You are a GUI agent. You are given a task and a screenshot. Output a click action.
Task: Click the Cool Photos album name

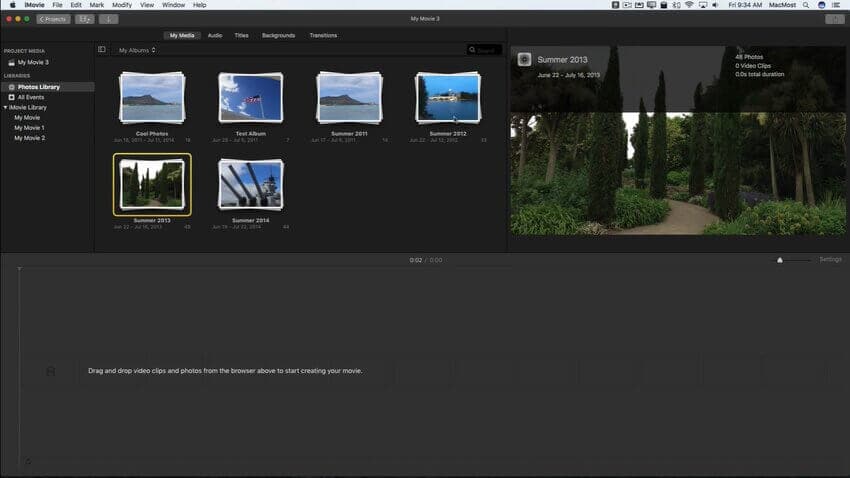point(152,133)
